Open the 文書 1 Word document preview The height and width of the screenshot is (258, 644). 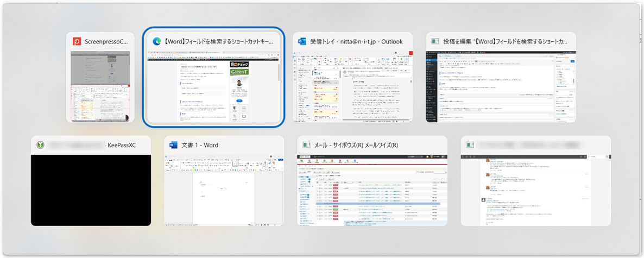[x=224, y=190]
